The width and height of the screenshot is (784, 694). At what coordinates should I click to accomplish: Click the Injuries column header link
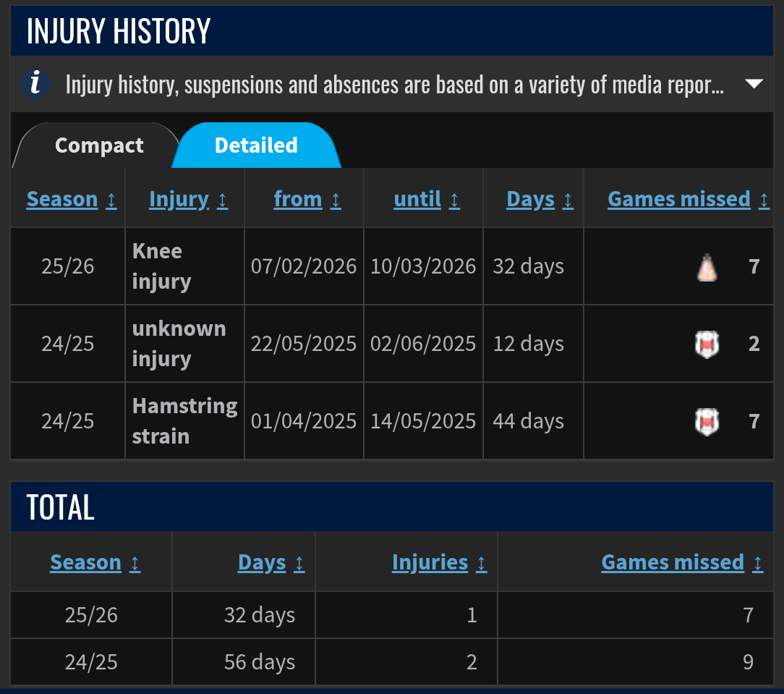point(430,562)
